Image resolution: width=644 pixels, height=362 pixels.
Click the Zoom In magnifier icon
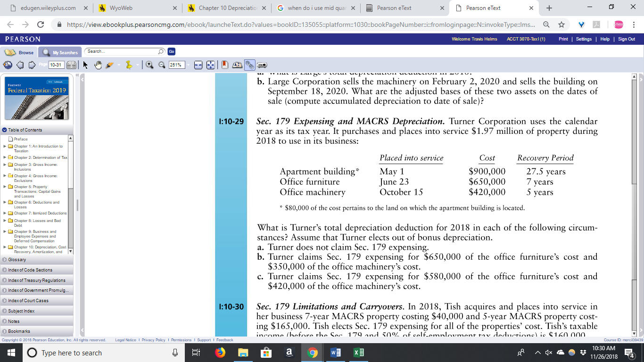coord(150,65)
